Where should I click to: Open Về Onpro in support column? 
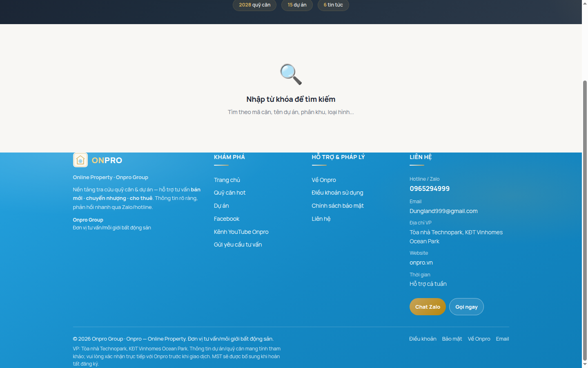[324, 180]
